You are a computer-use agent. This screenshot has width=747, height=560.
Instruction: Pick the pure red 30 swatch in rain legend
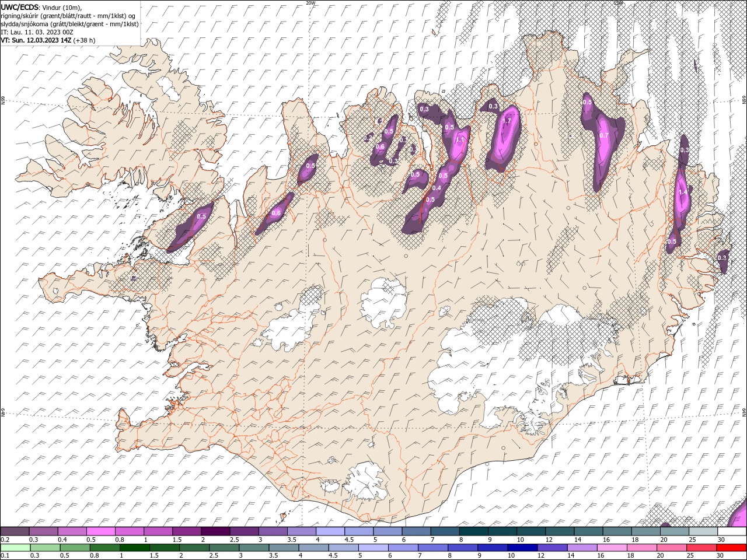pos(732,548)
